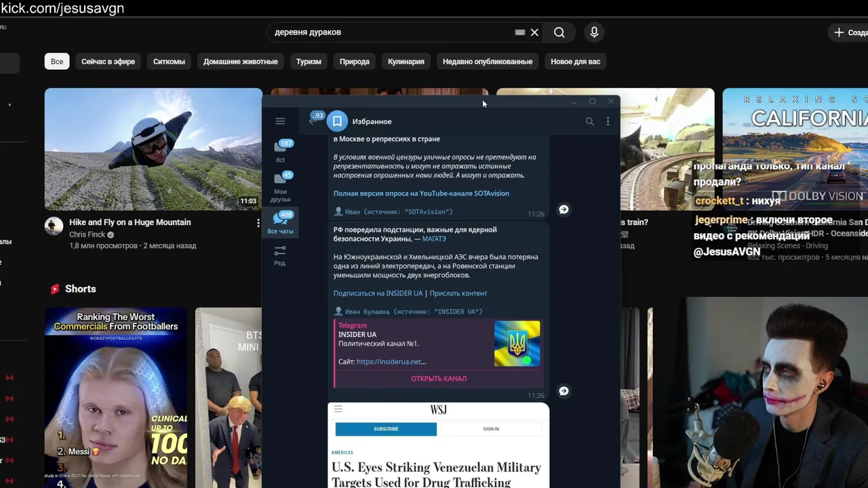Click the YouTube search magnifier button
The width and height of the screenshot is (868, 488).
point(559,33)
